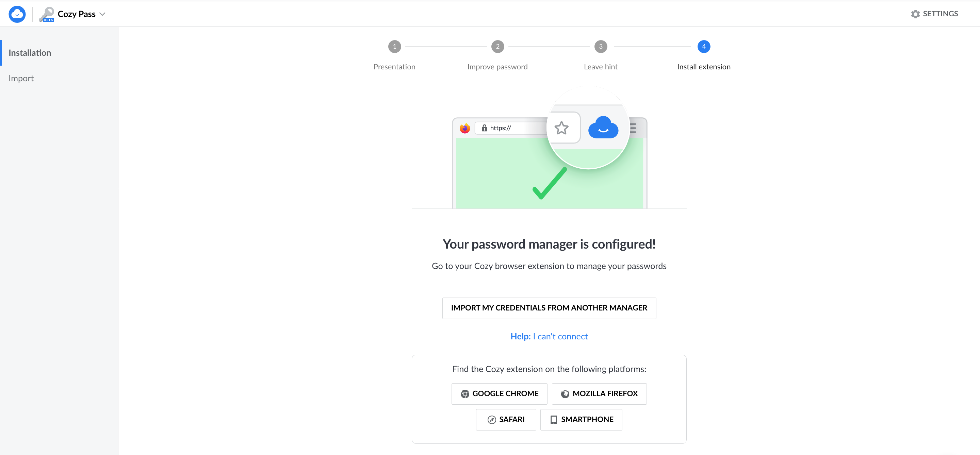Click the Cozy Pass key icon
The image size is (980, 455).
[47, 14]
